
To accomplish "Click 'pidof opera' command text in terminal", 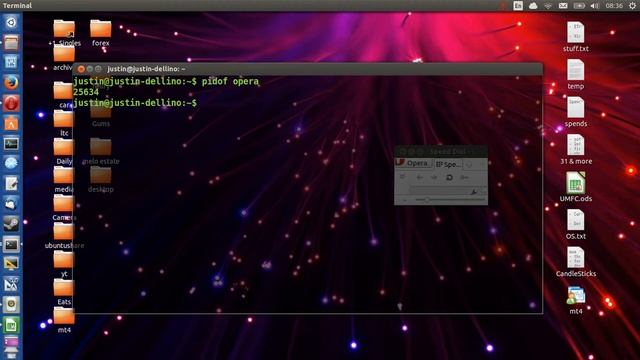I will click(230, 81).
